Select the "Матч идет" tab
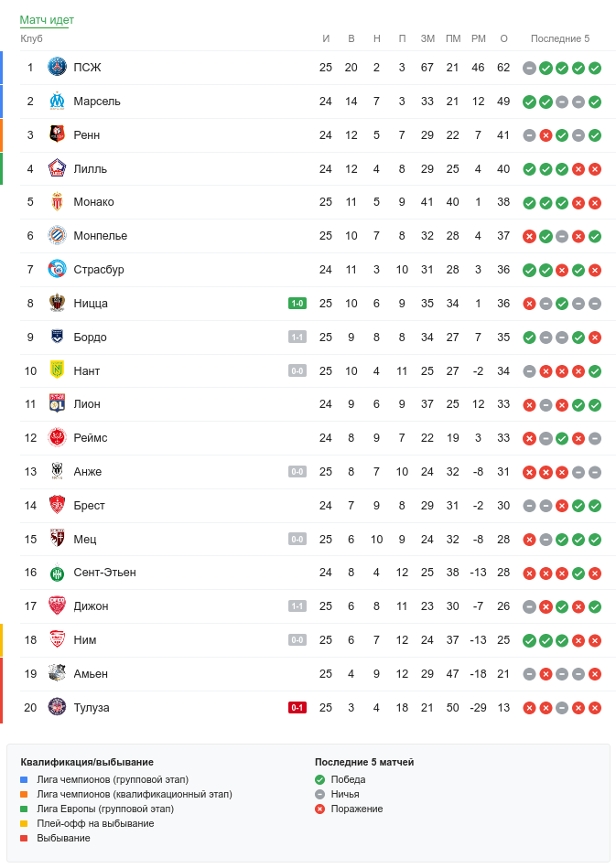Viewport: 616px width, 868px height. tap(47, 20)
